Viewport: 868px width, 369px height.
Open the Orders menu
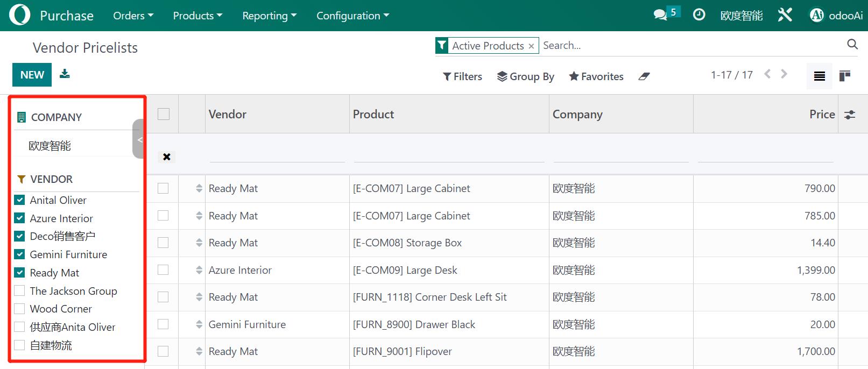point(133,16)
